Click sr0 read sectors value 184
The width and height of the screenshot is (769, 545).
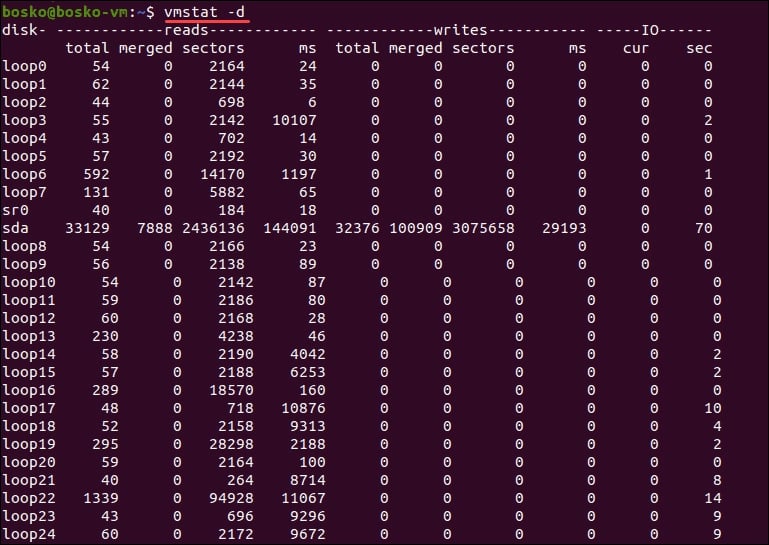point(231,210)
